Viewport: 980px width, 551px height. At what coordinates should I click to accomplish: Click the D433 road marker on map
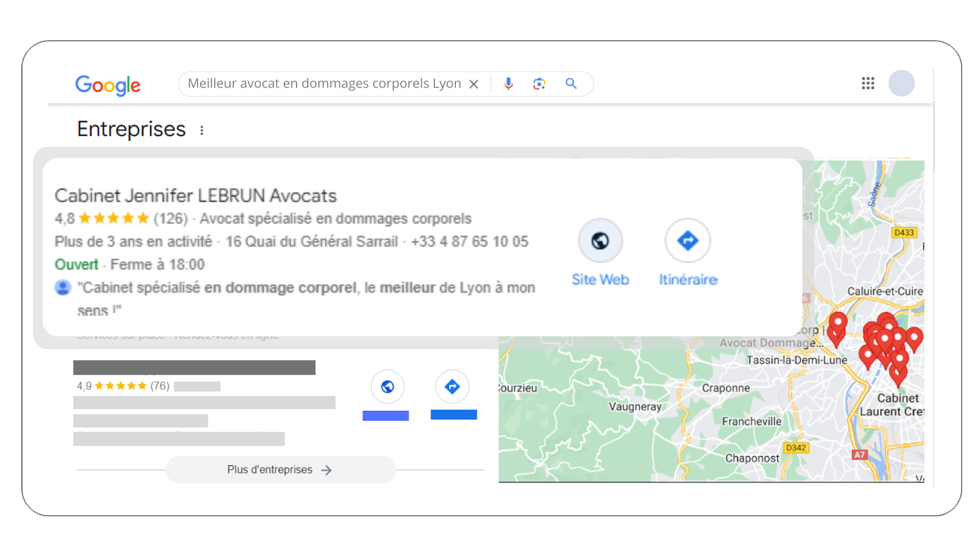pyautogui.click(x=904, y=233)
